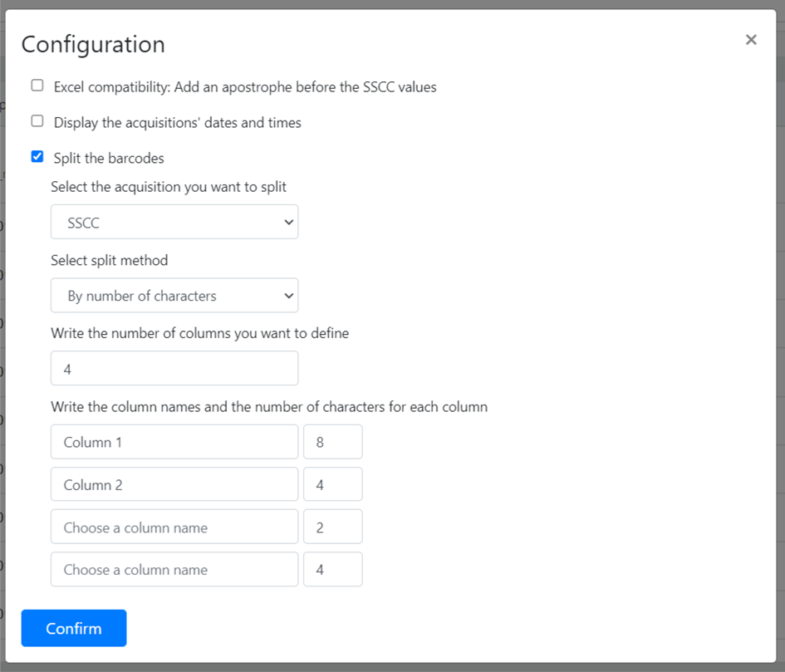This screenshot has height=672, width=785.
Task: Click the 'Column 1' name field
Action: click(174, 442)
